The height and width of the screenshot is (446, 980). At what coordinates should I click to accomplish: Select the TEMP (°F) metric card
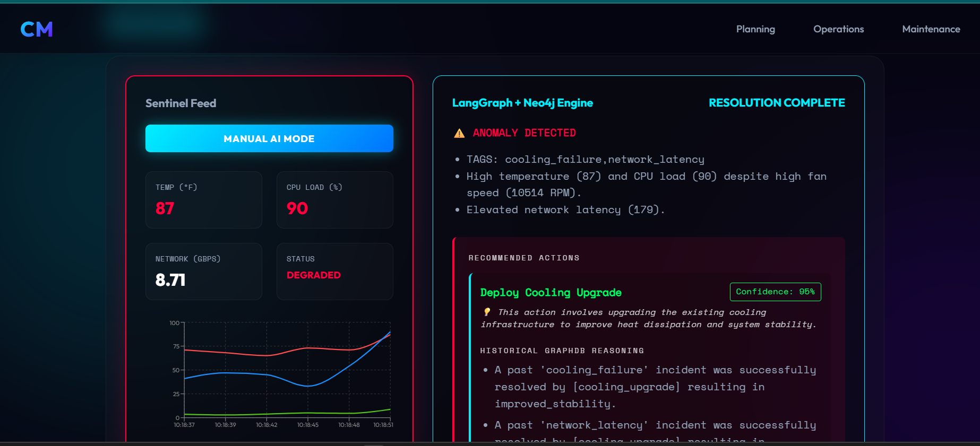[204, 200]
